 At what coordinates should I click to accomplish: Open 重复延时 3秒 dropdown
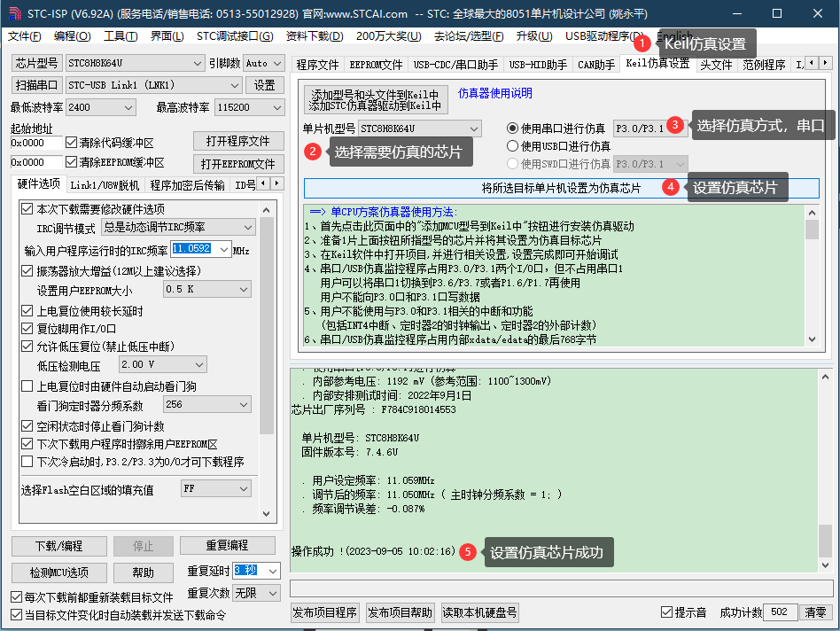273,571
